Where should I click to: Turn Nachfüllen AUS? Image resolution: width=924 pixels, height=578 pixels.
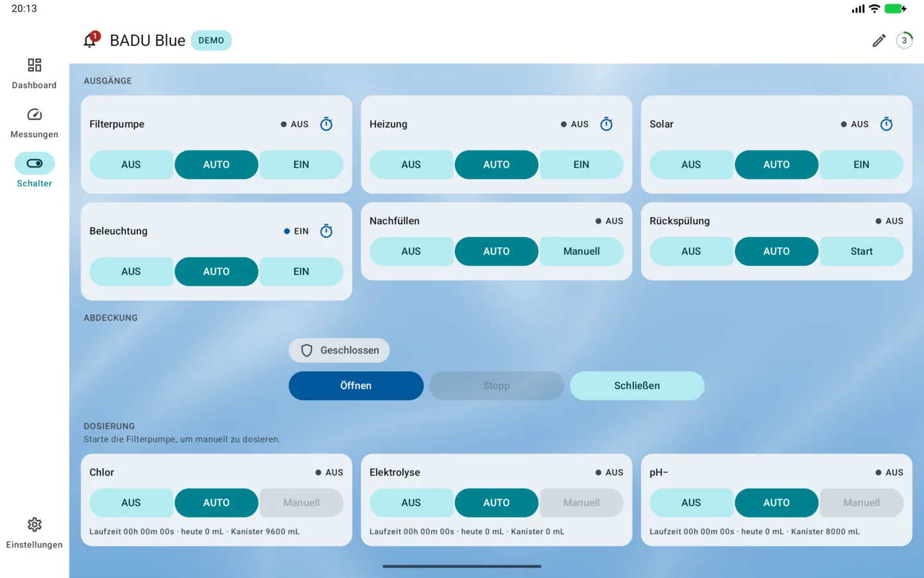[x=411, y=251]
